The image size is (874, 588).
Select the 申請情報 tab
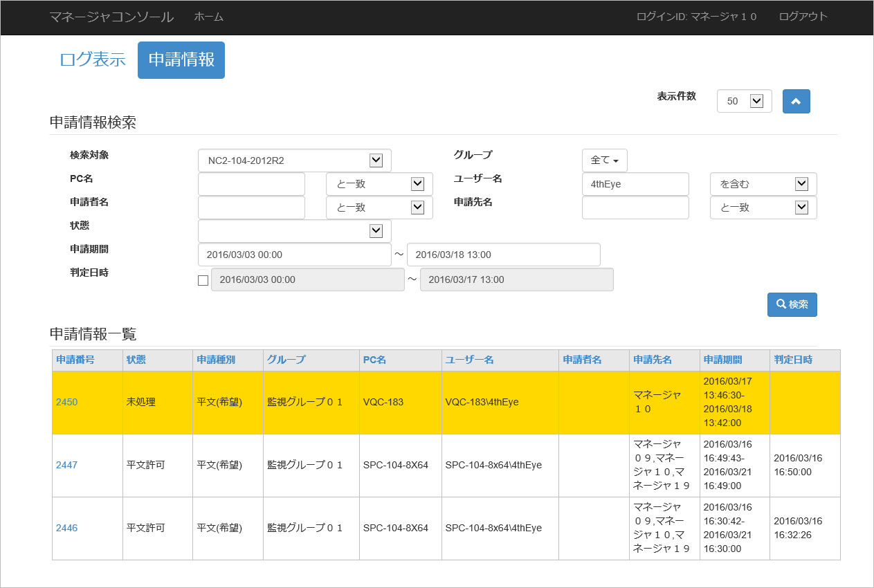181,59
